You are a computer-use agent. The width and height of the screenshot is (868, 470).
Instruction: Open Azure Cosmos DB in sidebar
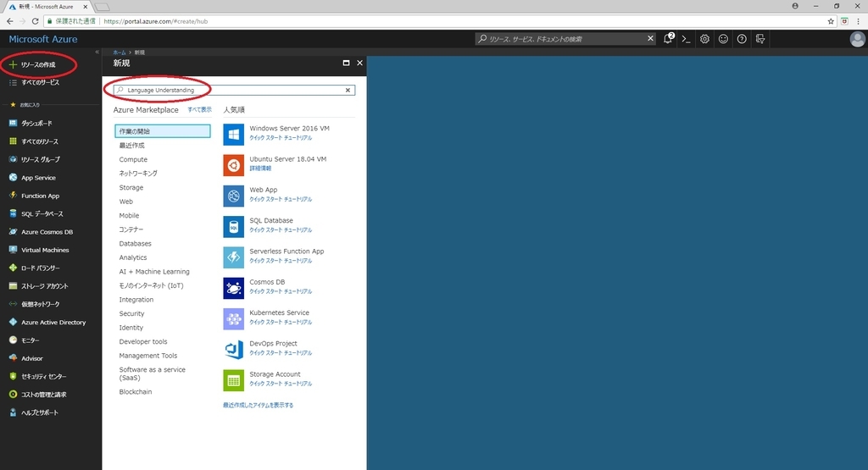[x=47, y=232]
